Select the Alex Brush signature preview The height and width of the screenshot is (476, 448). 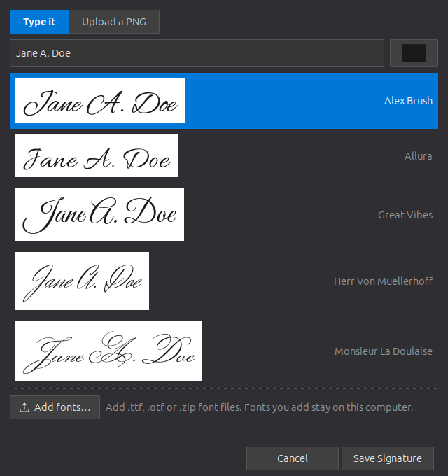coord(100,101)
